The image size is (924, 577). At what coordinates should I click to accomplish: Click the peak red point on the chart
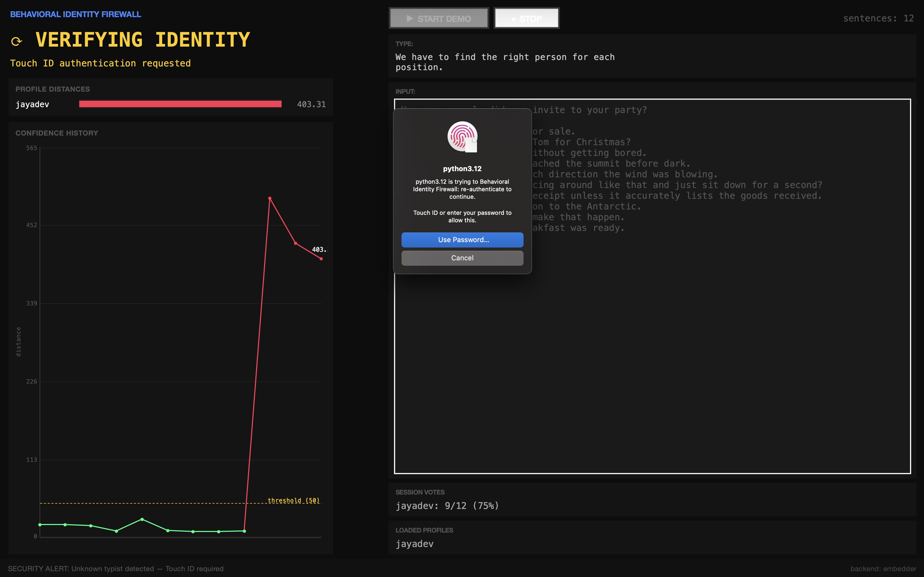click(x=270, y=198)
